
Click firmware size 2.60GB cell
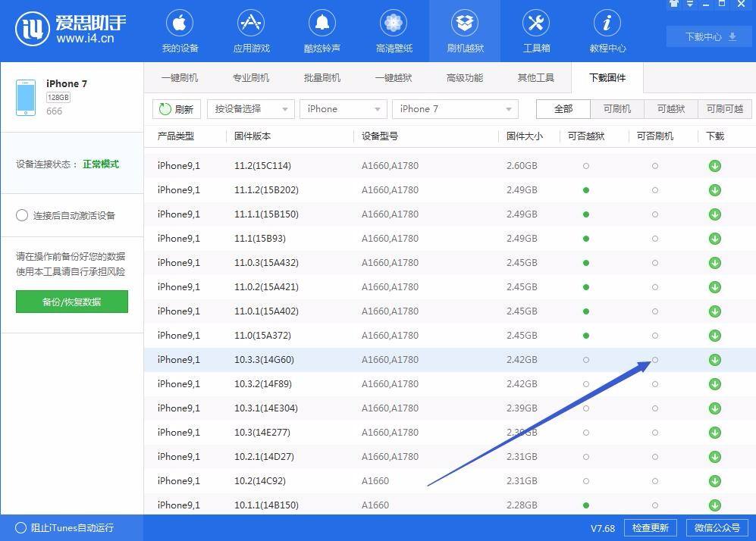tap(522, 166)
